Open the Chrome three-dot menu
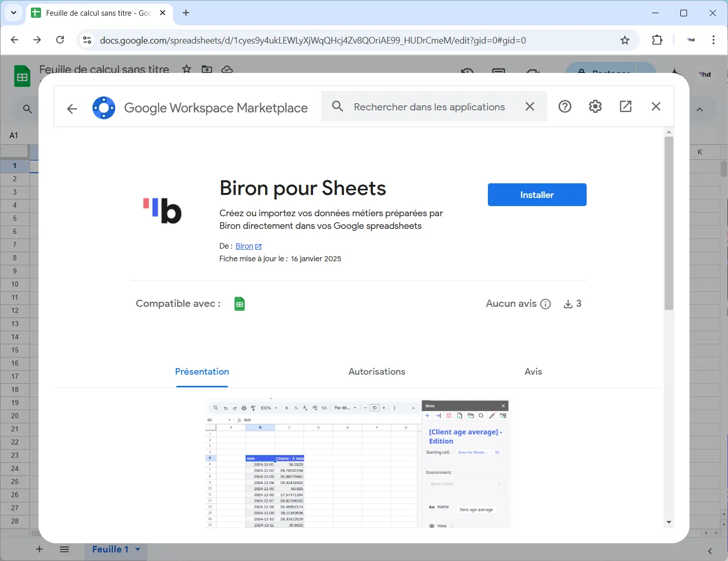This screenshot has width=728, height=561. 713,40
